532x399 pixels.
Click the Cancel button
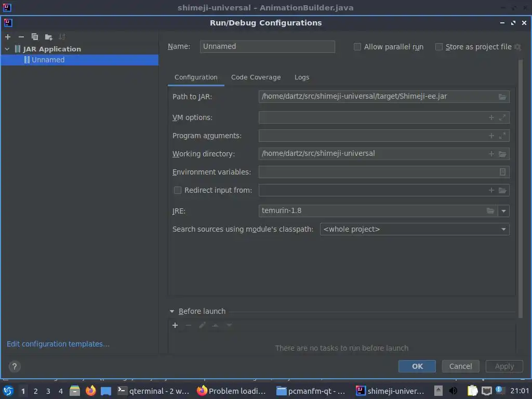pyautogui.click(x=460, y=366)
